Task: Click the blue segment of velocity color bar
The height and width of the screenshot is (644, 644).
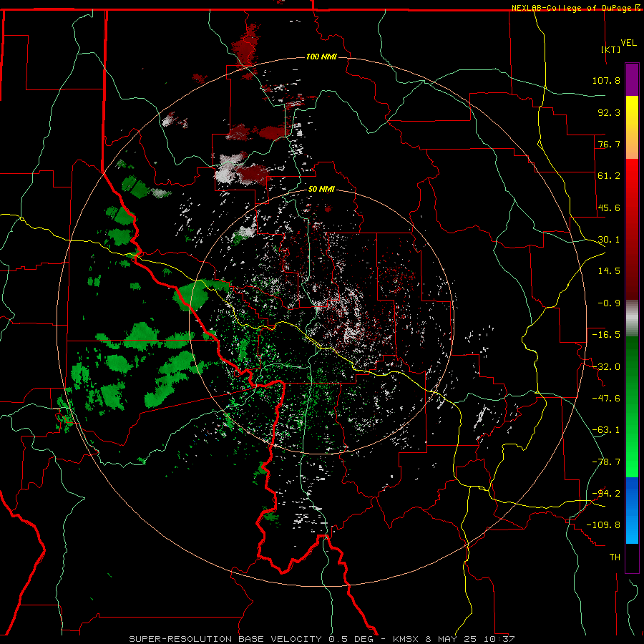Action: coord(632,510)
